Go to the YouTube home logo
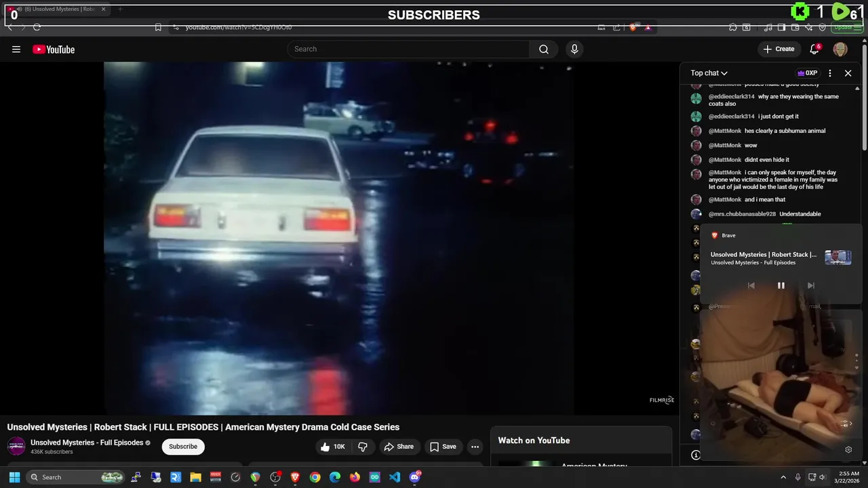Screen dimensions: 868x488 pos(54,49)
